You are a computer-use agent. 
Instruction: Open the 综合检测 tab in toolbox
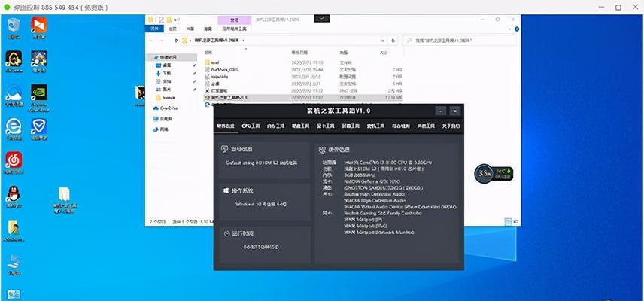coord(401,126)
